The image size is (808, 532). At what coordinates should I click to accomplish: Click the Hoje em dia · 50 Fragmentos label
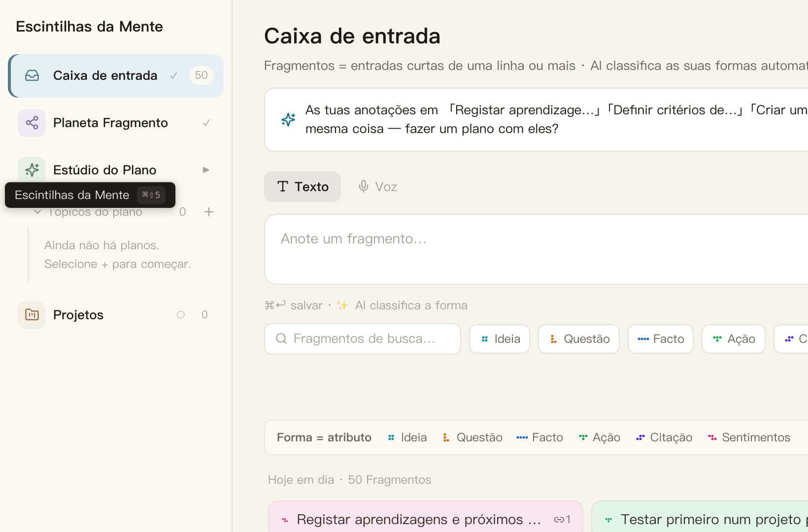349,480
